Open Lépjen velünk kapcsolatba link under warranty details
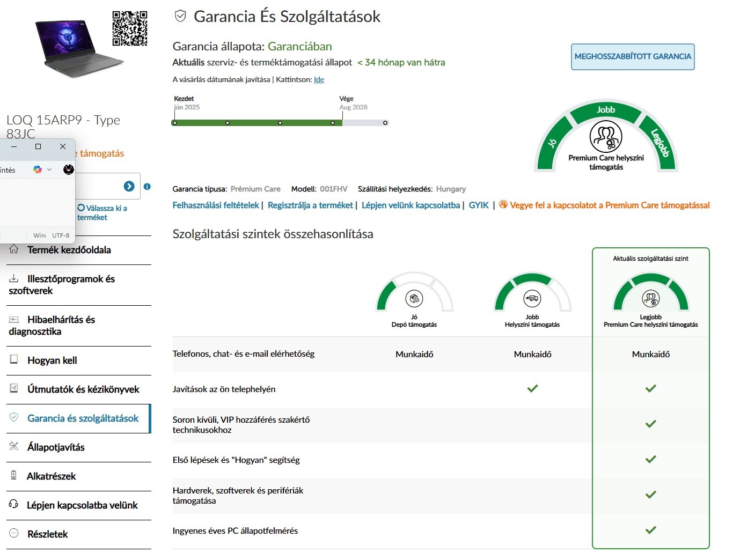This screenshot has width=740, height=560. pyautogui.click(x=411, y=205)
